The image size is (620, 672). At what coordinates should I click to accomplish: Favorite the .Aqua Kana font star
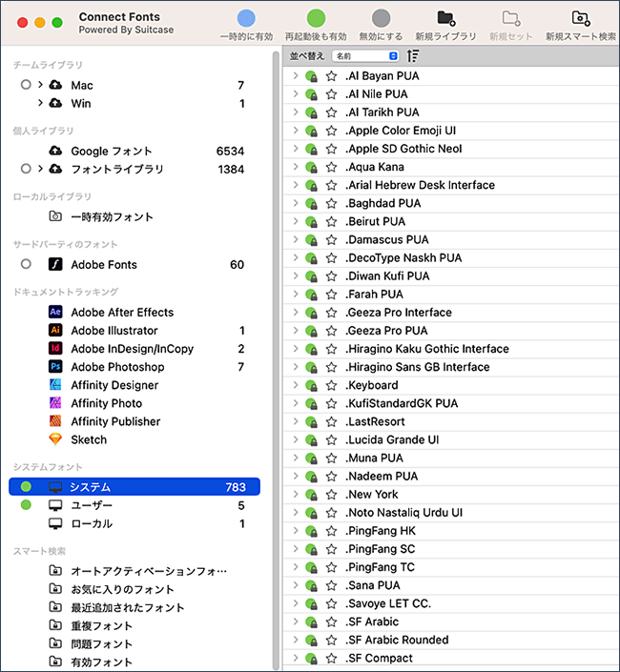[x=331, y=167]
